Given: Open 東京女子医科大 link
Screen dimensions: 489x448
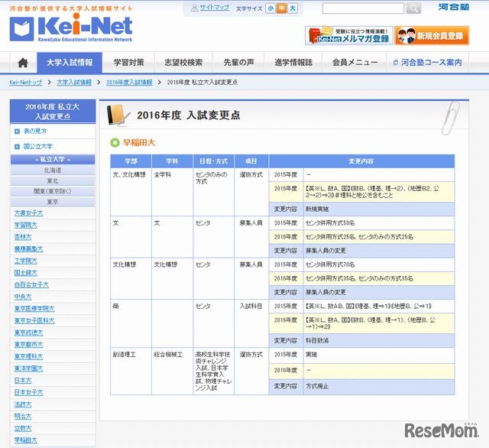Looking at the screenshot, I should coord(34,321).
